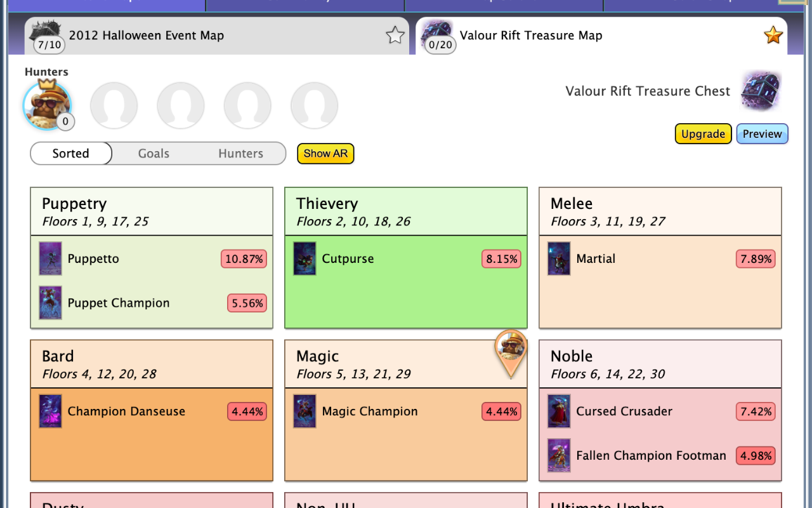Click the Thievery group heading
The height and width of the screenshot is (508, 812).
pyautogui.click(x=327, y=204)
